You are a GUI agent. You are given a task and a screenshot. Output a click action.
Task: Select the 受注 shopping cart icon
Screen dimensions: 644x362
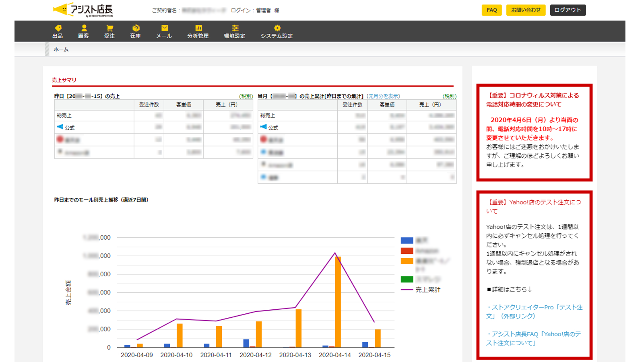109,28
